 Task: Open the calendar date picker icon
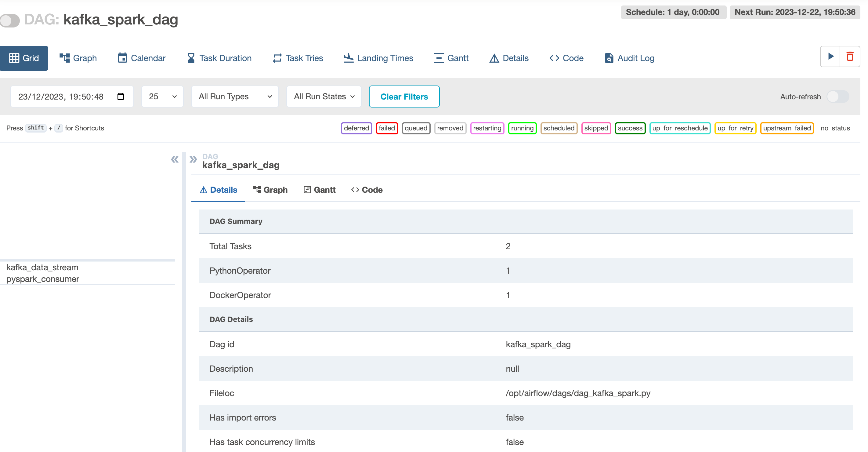tap(121, 97)
